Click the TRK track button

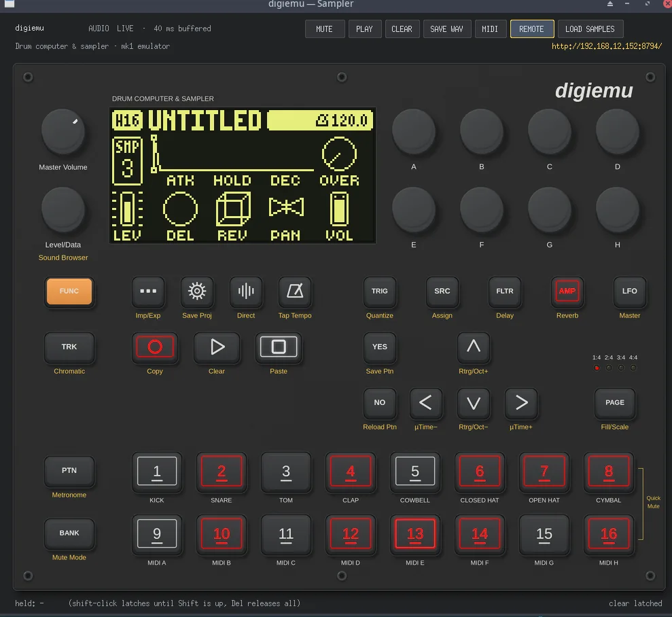[69, 347]
